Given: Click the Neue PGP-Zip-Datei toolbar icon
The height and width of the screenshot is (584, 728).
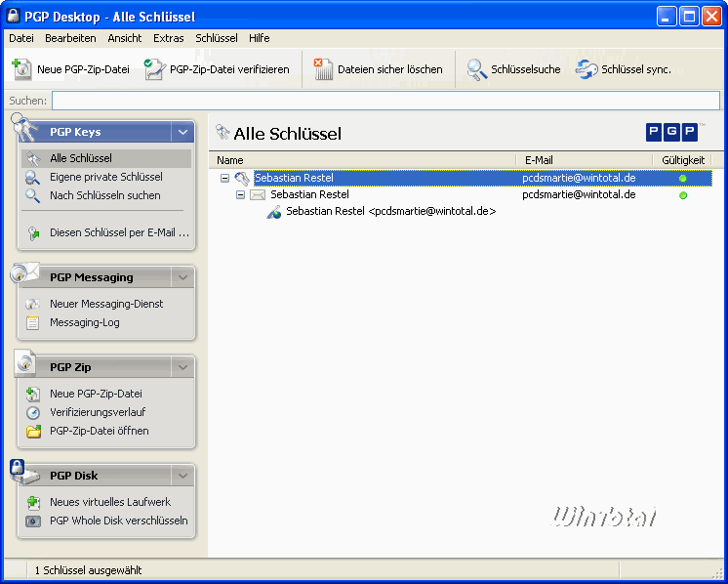Looking at the screenshot, I should (21, 69).
